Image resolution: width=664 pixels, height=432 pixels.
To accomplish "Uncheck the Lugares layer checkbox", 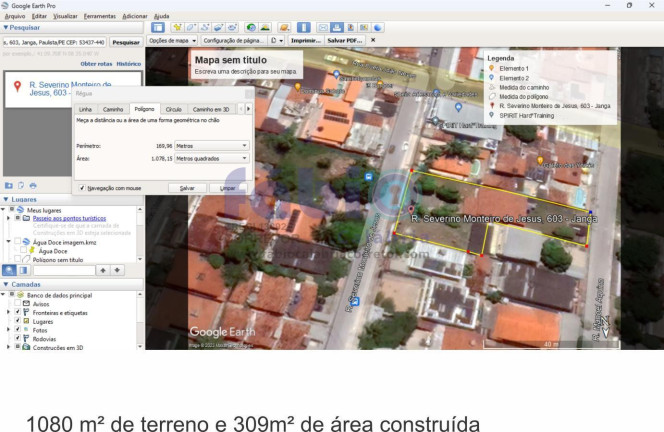I will click(x=18, y=321).
